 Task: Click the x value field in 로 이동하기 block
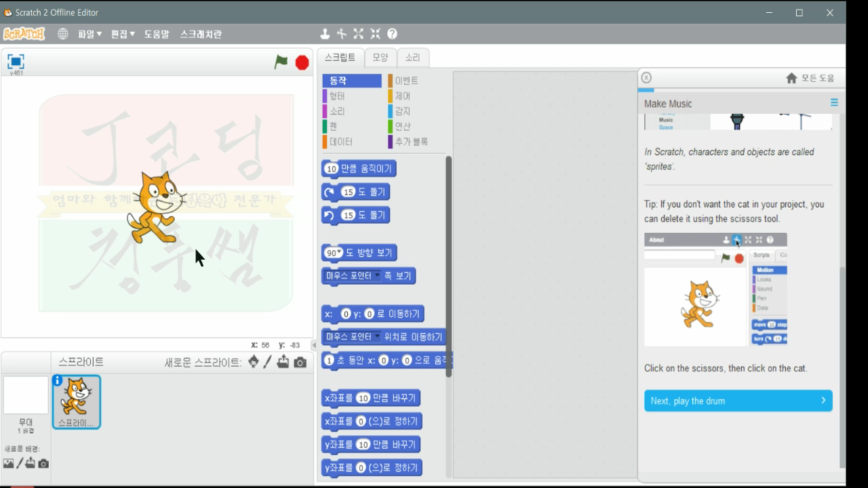pos(346,314)
